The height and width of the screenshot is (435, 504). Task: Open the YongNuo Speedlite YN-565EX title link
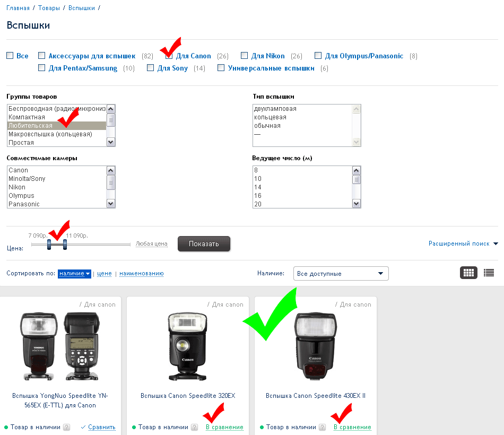(60, 401)
